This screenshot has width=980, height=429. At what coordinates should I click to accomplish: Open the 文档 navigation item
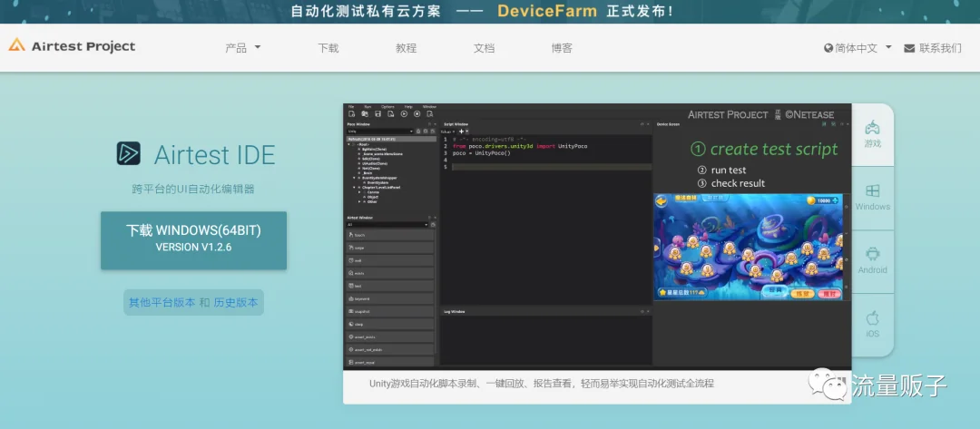(x=484, y=48)
